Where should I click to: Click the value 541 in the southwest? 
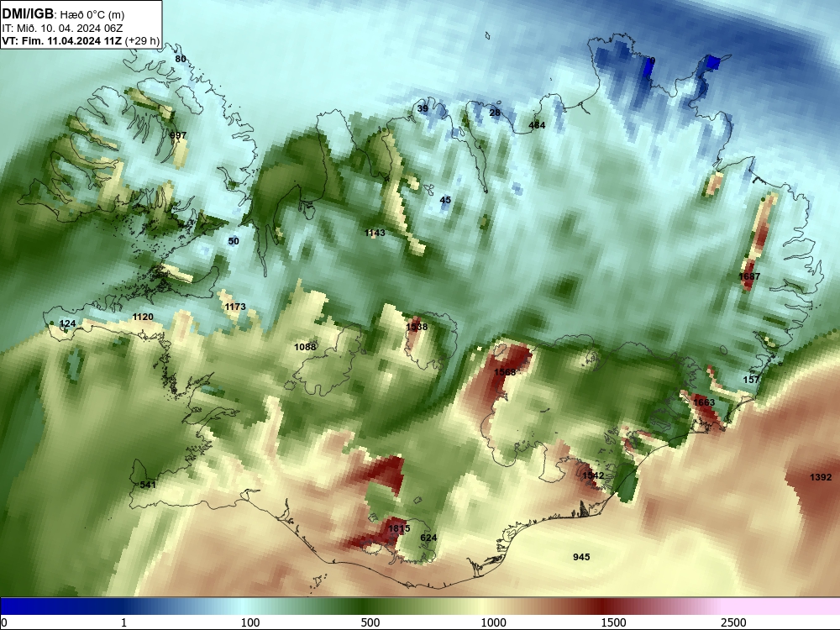[148, 485]
